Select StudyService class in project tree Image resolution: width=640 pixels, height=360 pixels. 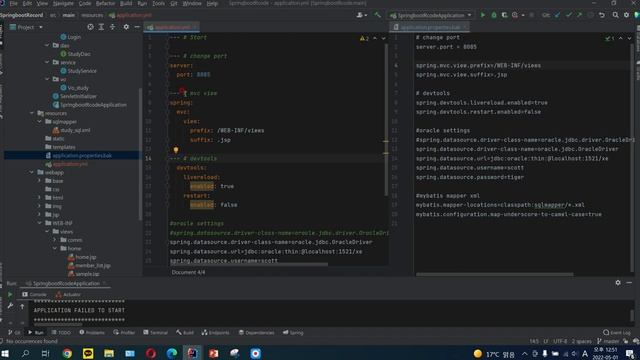(78, 71)
